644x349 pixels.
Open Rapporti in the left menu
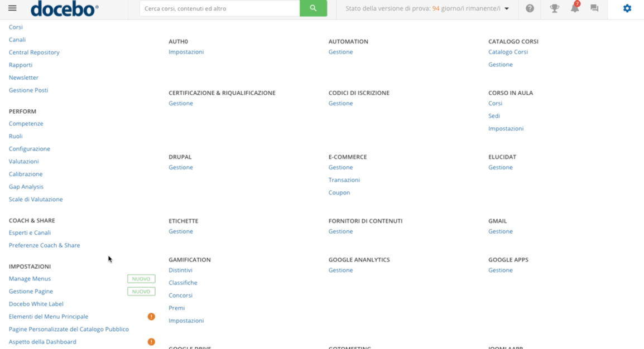click(21, 65)
